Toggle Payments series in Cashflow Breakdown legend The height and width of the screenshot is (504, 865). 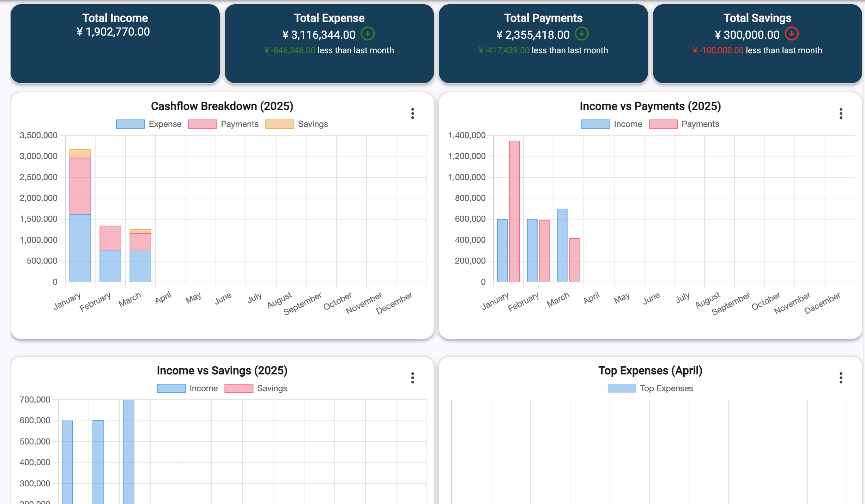(x=223, y=124)
